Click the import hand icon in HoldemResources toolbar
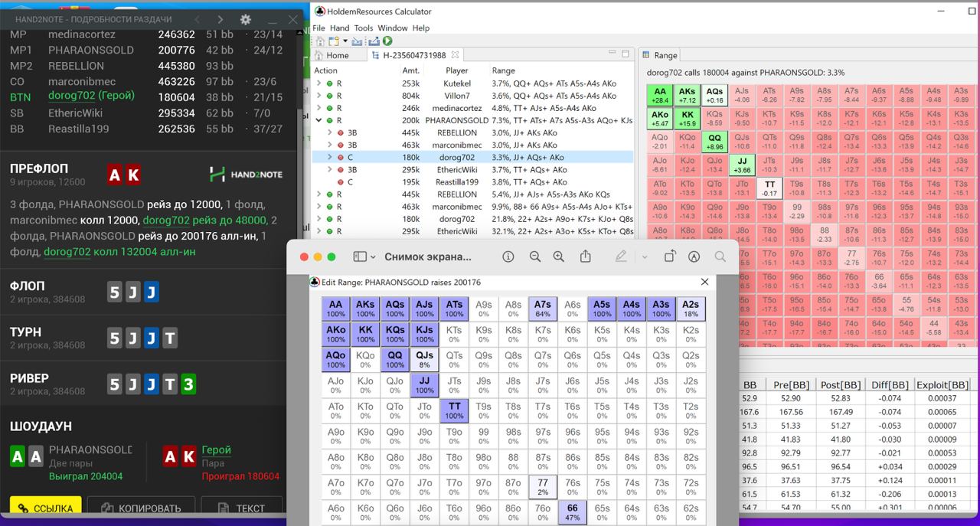980x526 pixels. [358, 41]
